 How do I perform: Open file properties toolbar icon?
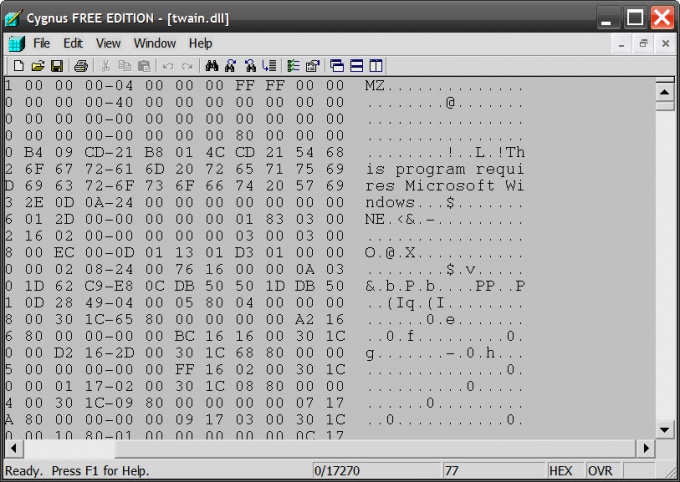pyautogui.click(x=313, y=66)
